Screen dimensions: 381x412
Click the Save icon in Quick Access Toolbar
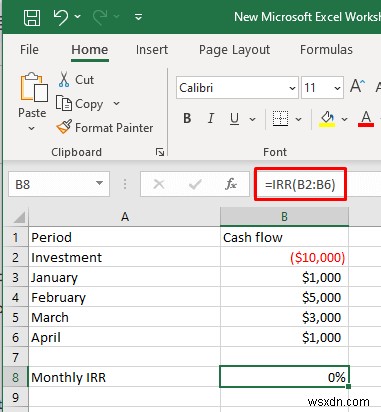(x=32, y=17)
